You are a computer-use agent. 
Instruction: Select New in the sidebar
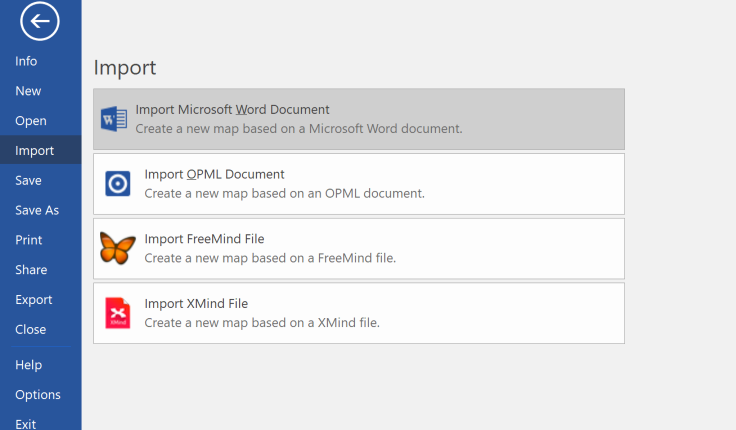tap(28, 91)
